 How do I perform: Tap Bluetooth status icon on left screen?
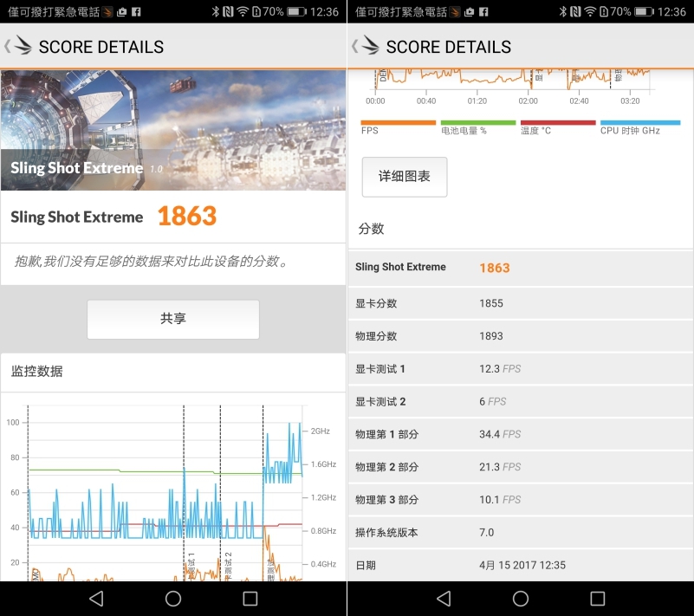tap(216, 11)
